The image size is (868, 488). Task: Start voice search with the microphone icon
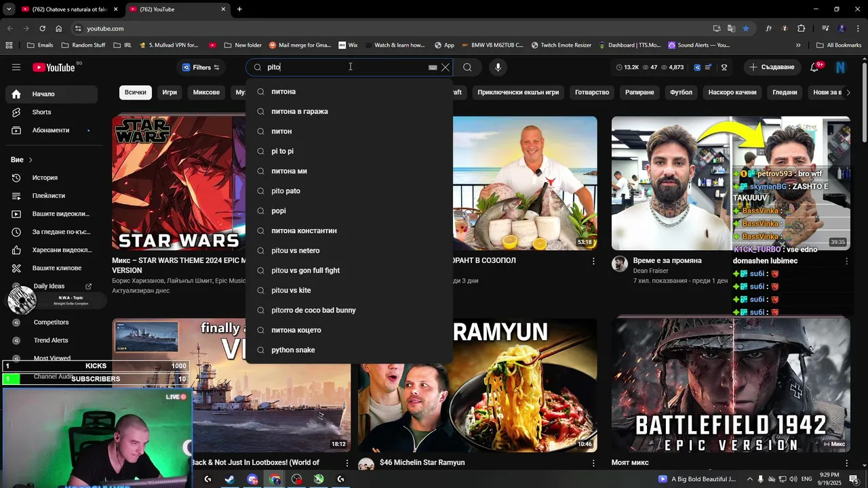click(x=498, y=67)
